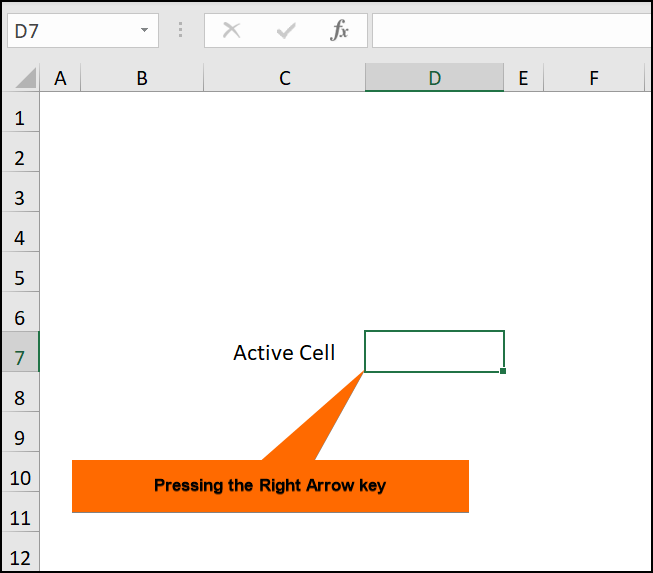Select column A header
This screenshot has height=573, width=653.
pos(60,78)
